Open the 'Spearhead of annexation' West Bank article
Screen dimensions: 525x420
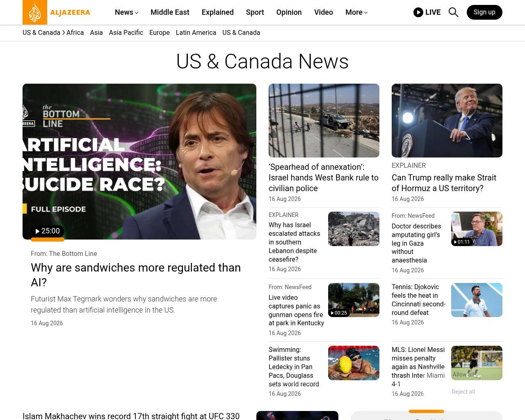pyautogui.click(x=324, y=178)
